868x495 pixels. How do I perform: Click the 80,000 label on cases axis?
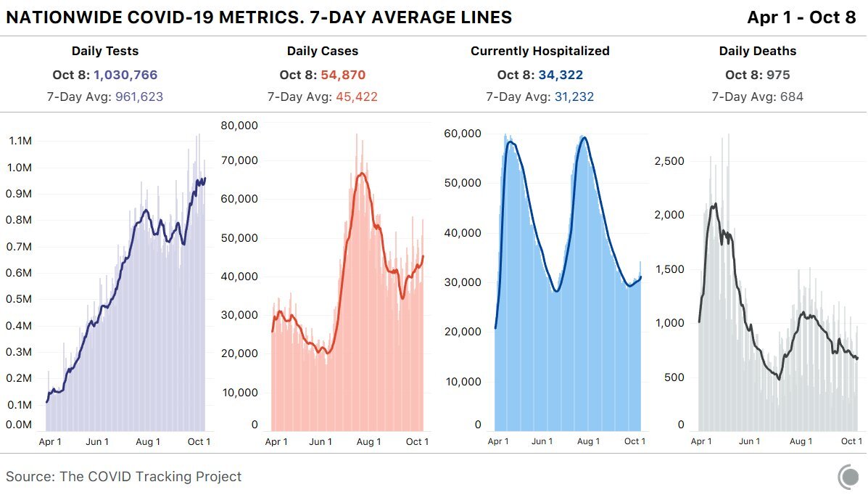click(x=238, y=126)
